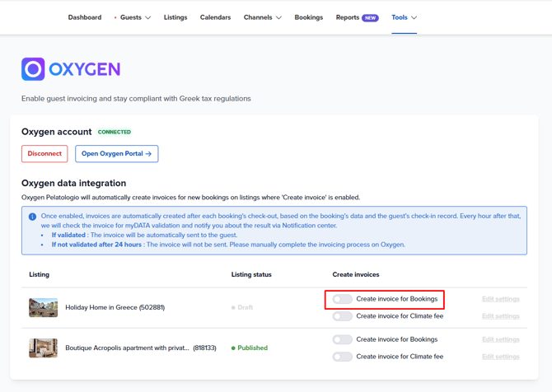
Task: Click the 'Oxygen account' heading
Action: point(56,132)
